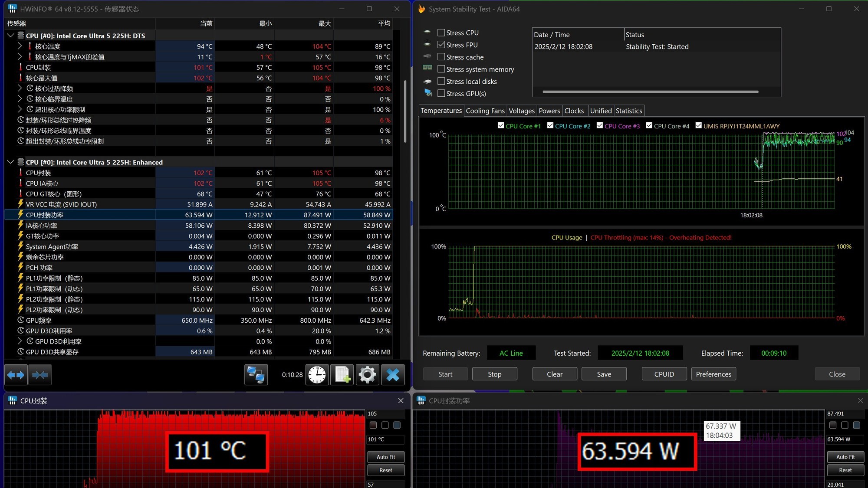This screenshot has width=868, height=488.
Task: Expand the 核心温度与TjMAX的差值 tree item
Action: 19,56
